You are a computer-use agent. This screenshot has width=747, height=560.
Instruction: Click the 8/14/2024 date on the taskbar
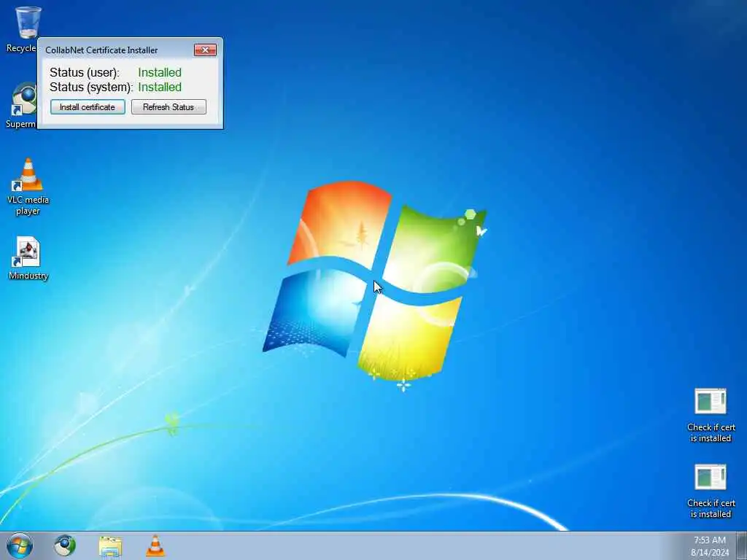(710, 553)
